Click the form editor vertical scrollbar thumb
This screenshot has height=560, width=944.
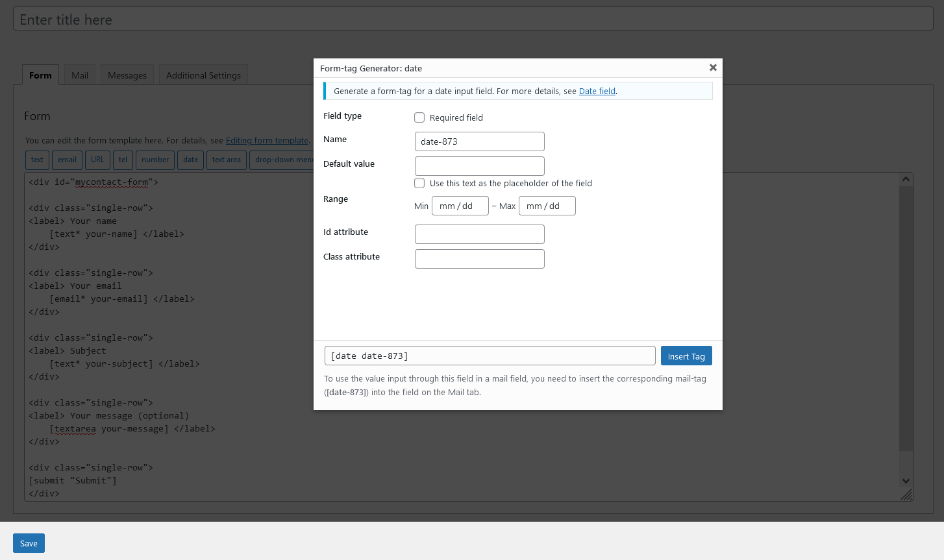pyautogui.click(x=906, y=318)
